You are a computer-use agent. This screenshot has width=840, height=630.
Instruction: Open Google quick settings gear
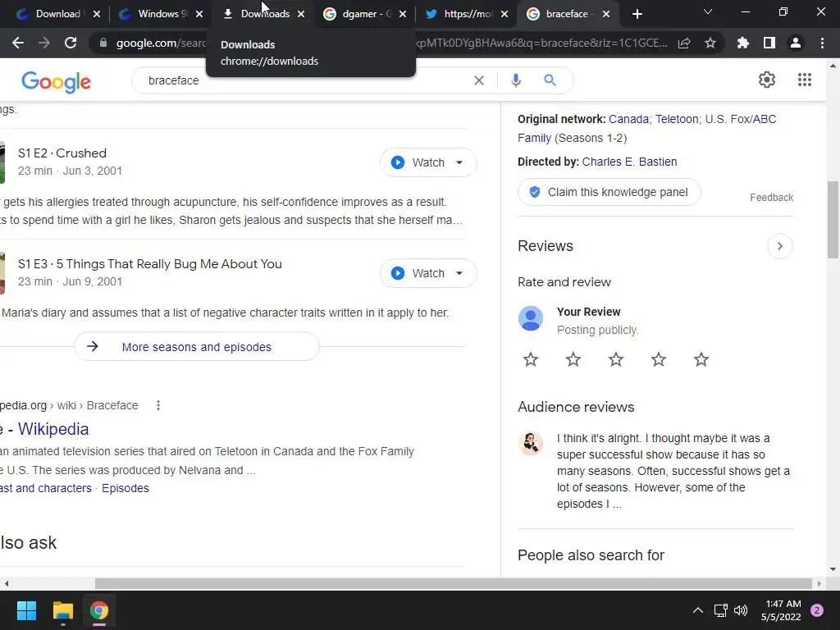pyautogui.click(x=767, y=80)
